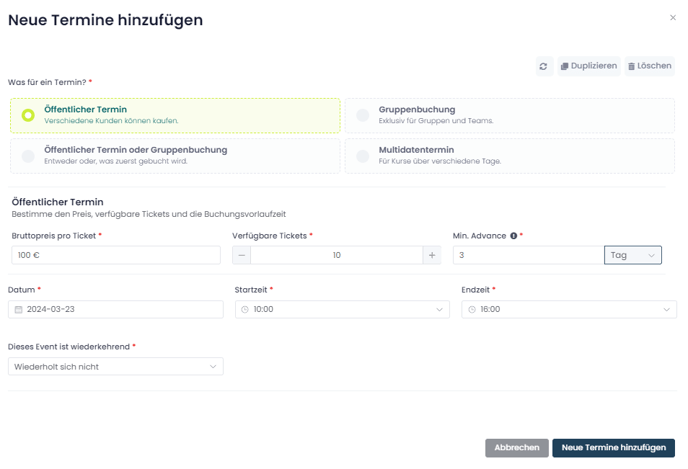Click the Bruttopreis pro Ticket input field

(x=116, y=255)
